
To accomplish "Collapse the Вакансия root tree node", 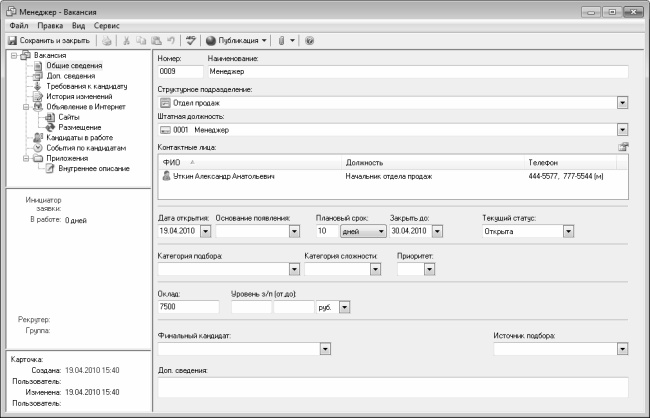I will tap(12, 56).
